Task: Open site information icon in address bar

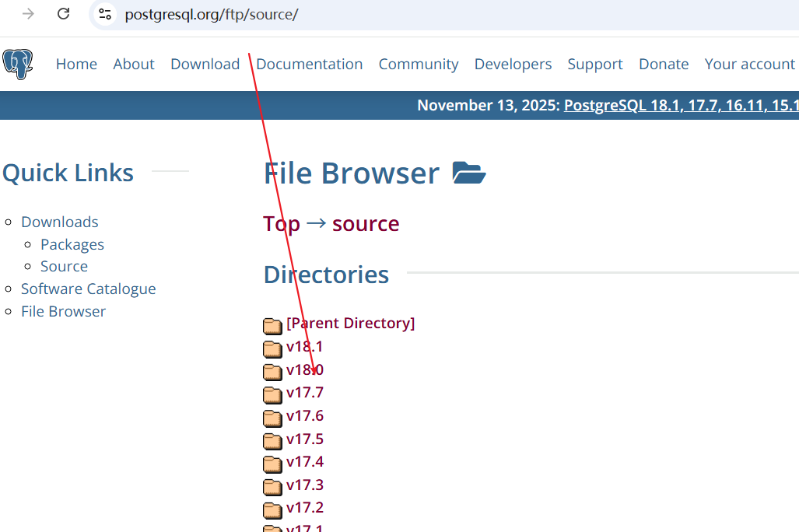Action: (105, 14)
